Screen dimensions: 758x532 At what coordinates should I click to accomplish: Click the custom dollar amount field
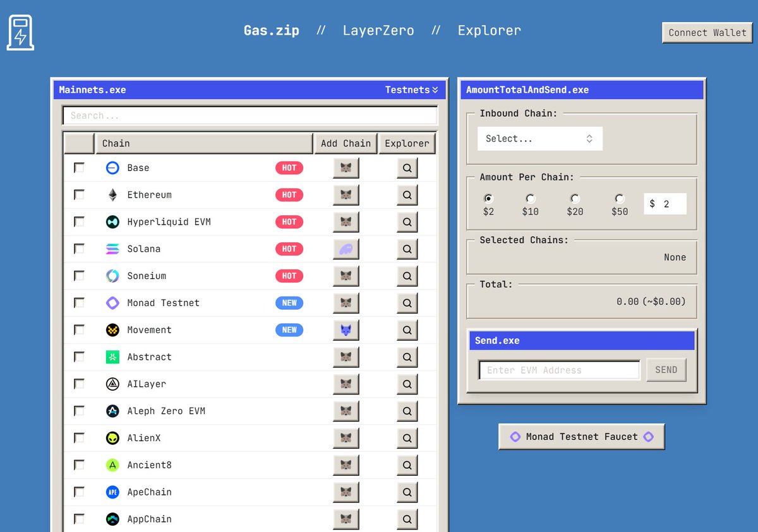tap(665, 204)
